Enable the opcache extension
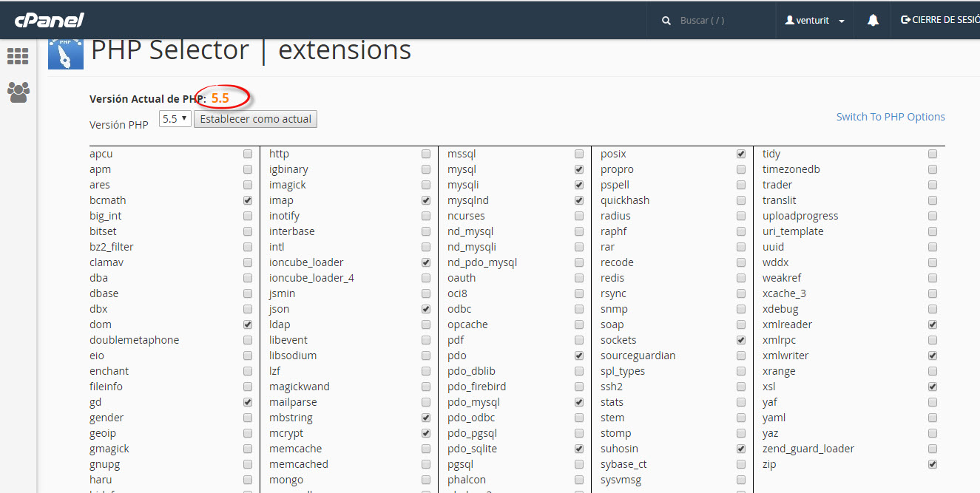This screenshot has width=980, height=493. point(579,325)
